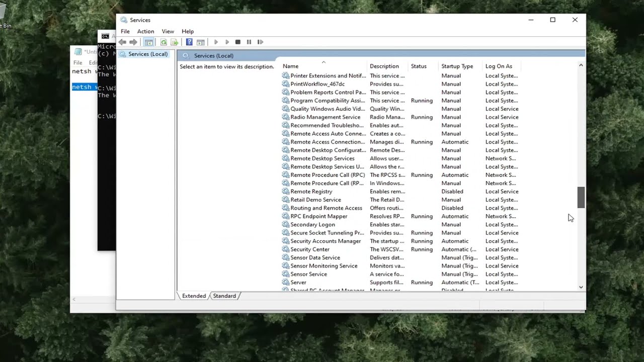This screenshot has height=362, width=644.
Task: Click the Notepad horizontal scroll left arrow
Action: pos(74,300)
